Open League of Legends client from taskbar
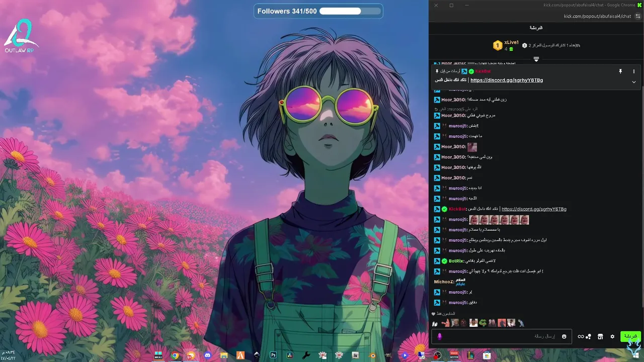 pyautogui.click(x=470, y=355)
